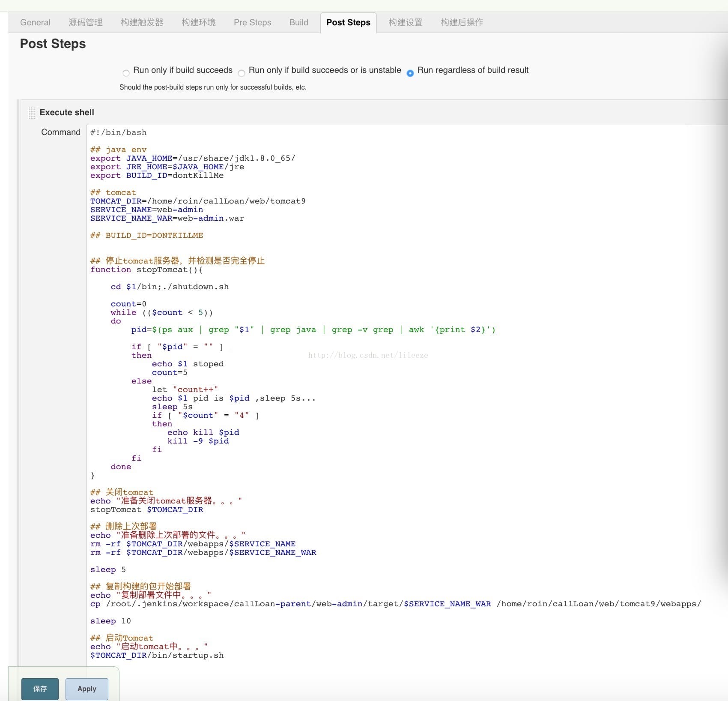Select Run regardless of build result option

(410, 73)
